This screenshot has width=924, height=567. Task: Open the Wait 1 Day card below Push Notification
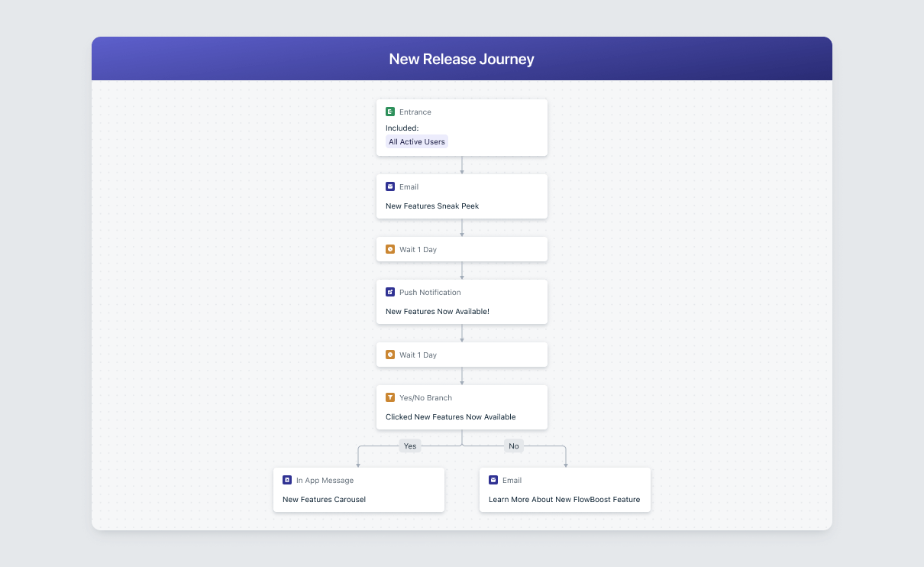pyautogui.click(x=462, y=355)
